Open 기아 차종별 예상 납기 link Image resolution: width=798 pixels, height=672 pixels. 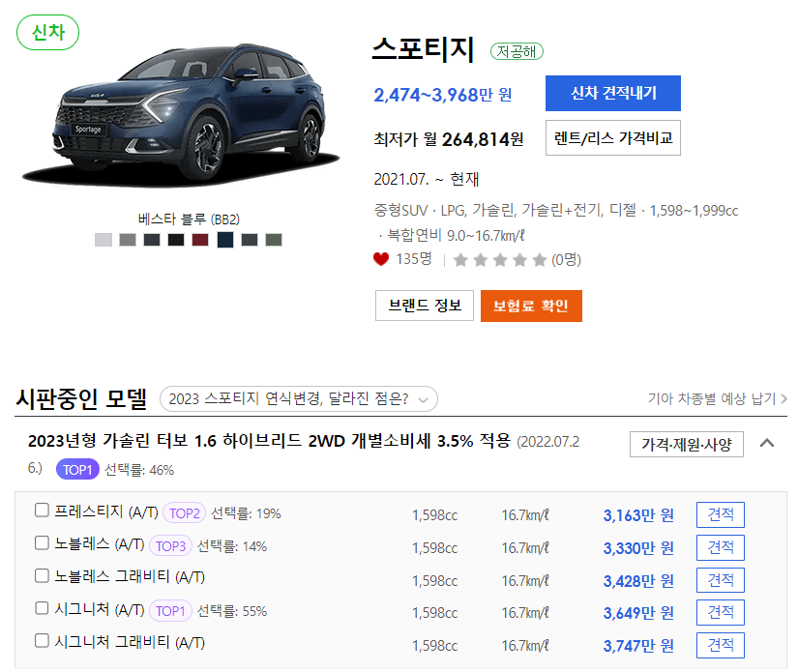pos(717,398)
